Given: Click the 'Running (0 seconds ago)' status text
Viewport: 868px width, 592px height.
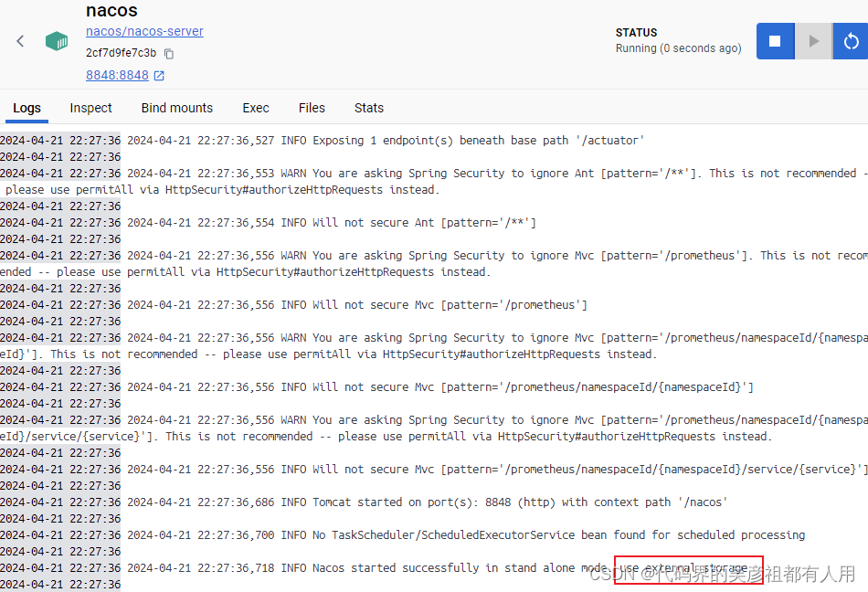Looking at the screenshot, I should tap(678, 48).
